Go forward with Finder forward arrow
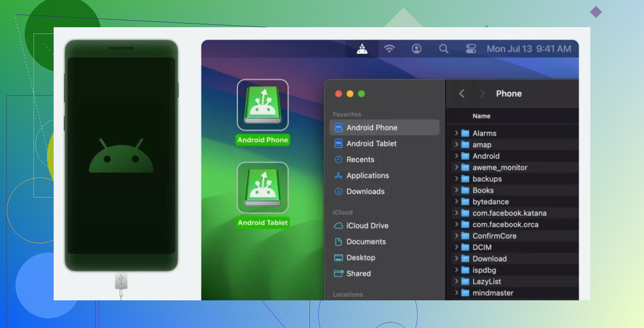Screen dimensions: 644x328 (482, 94)
